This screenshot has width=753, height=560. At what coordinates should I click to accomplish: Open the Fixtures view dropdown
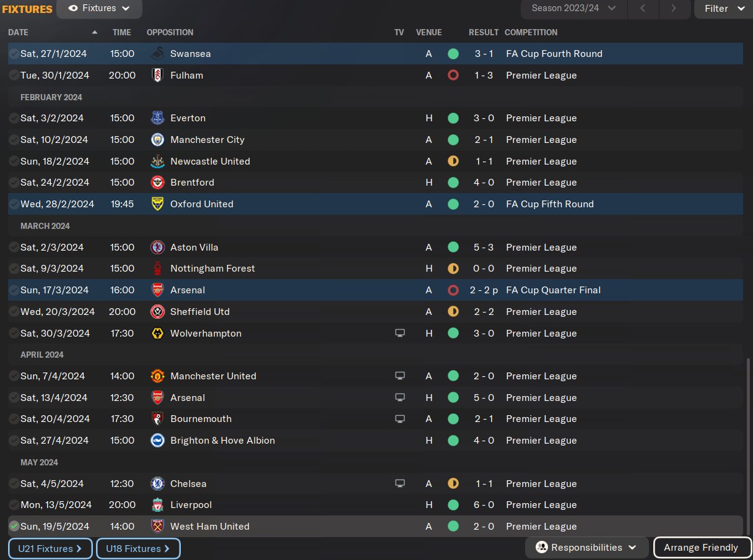99,9
